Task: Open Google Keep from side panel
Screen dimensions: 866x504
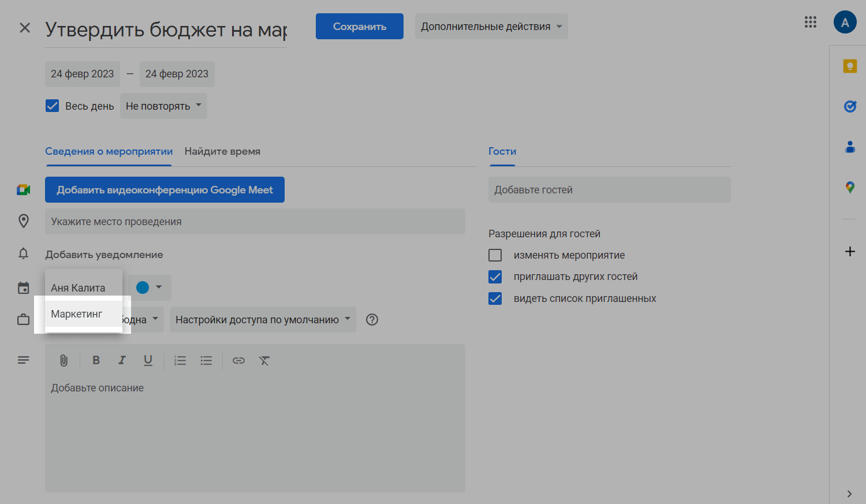Action: (849, 66)
